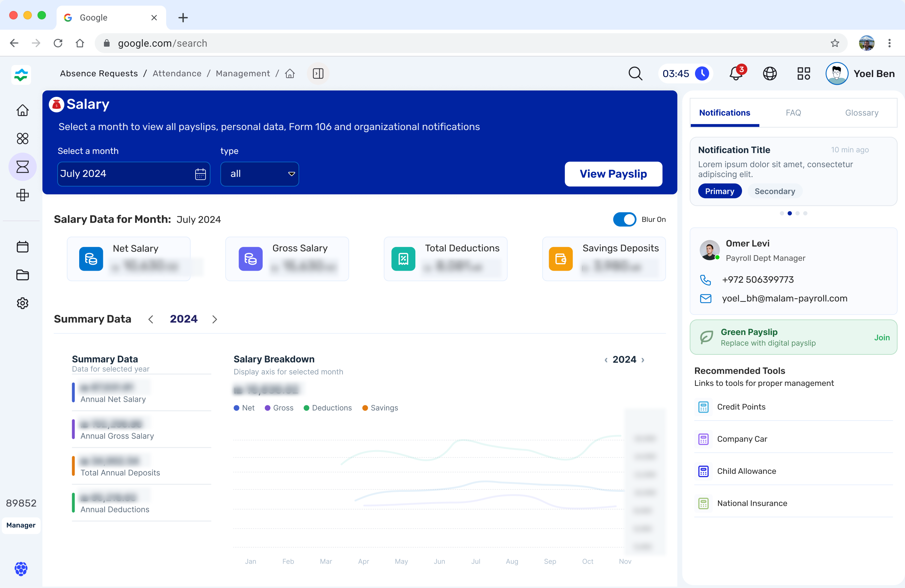Screen dimensions: 905x588
Task: Click the email yoel_bh@malam-payroll.com
Action: 784,298
